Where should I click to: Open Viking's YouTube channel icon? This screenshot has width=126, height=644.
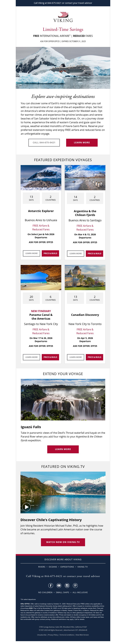click(59, 585)
